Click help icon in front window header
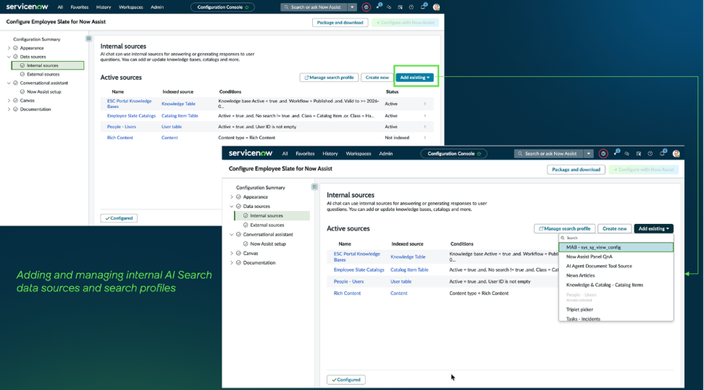 (x=650, y=153)
